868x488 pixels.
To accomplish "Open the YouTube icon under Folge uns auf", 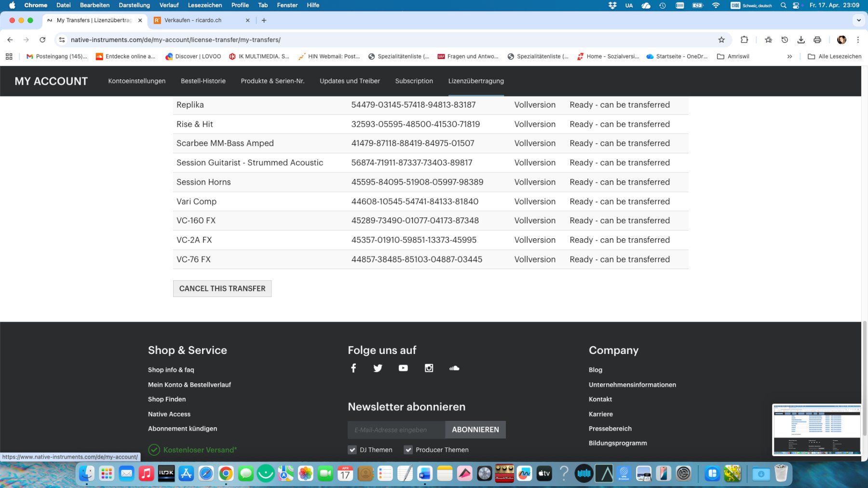I will tap(403, 368).
